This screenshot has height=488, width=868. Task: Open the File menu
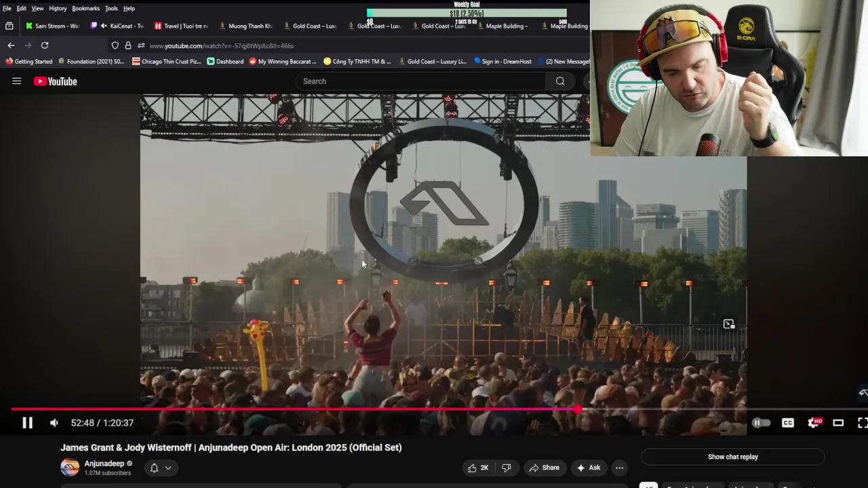click(7, 8)
